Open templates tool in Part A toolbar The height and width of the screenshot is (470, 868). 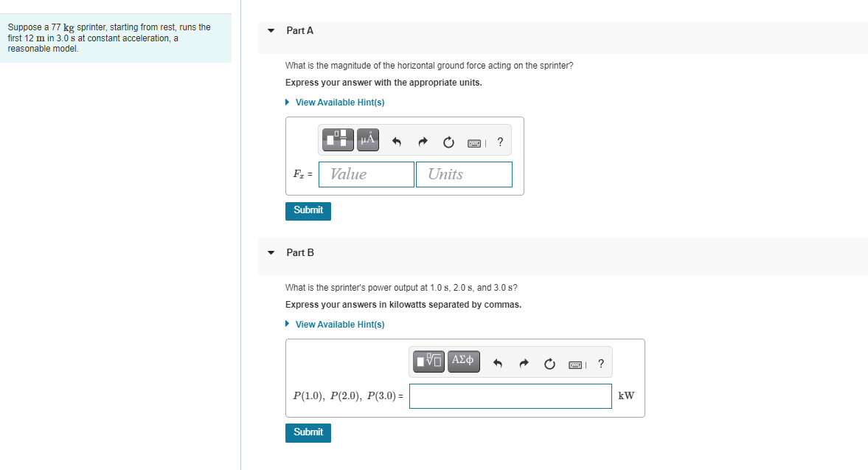point(338,139)
